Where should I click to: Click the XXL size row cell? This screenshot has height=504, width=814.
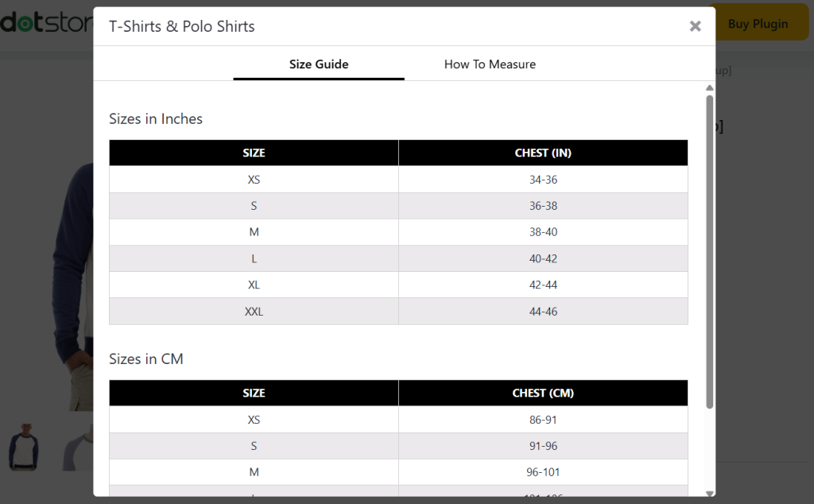tap(254, 312)
